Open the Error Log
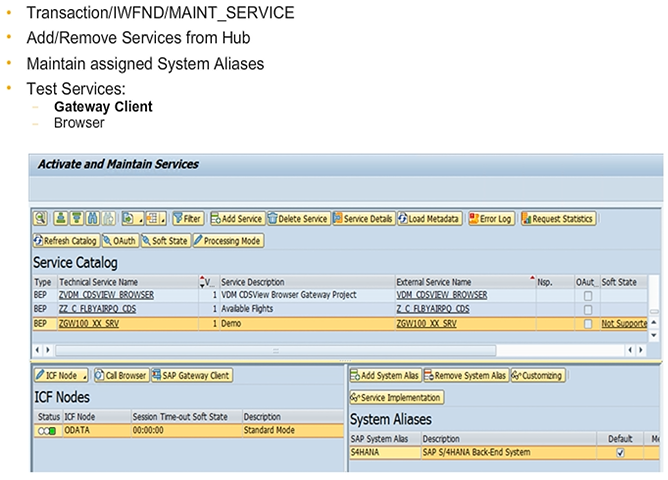The width and height of the screenshot is (668, 480). pyautogui.click(x=490, y=219)
